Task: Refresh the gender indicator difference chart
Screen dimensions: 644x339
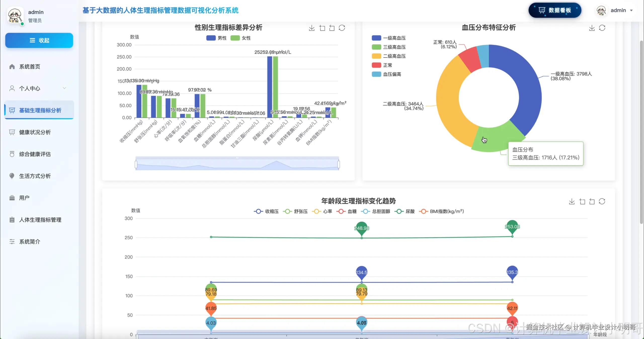Action: (x=342, y=28)
